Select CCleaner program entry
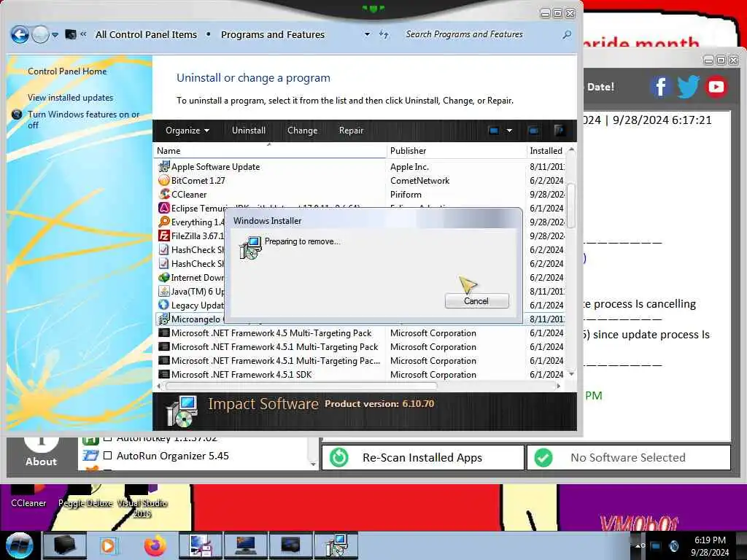Viewport: 747px width, 560px height. [360, 194]
